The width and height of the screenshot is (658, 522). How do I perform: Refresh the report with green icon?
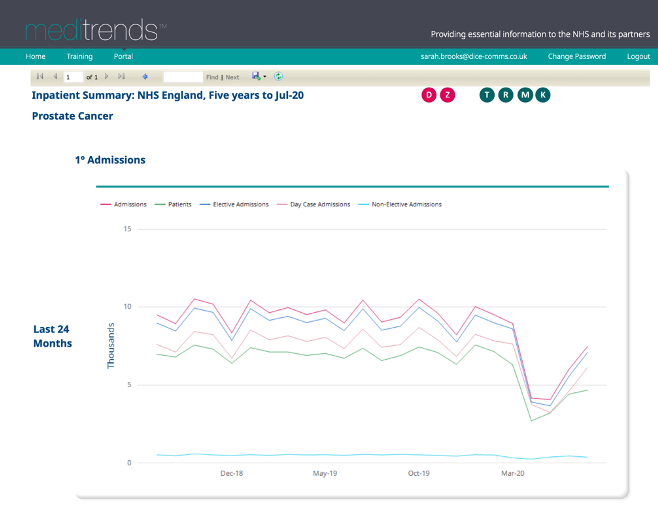pos(278,76)
